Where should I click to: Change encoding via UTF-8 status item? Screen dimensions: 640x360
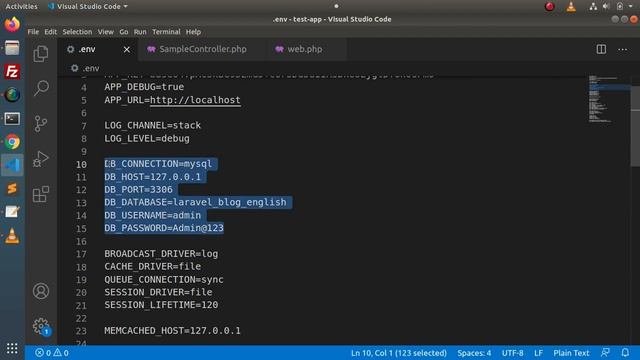[513, 353]
